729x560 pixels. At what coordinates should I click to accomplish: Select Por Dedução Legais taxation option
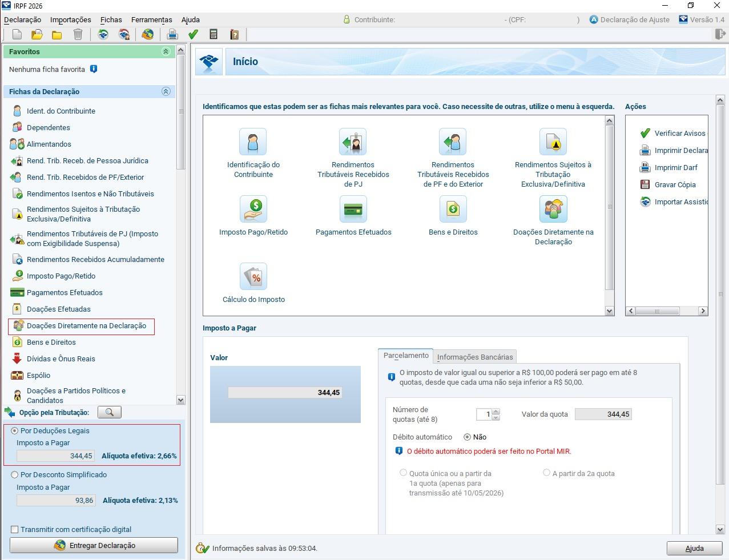[x=14, y=431]
